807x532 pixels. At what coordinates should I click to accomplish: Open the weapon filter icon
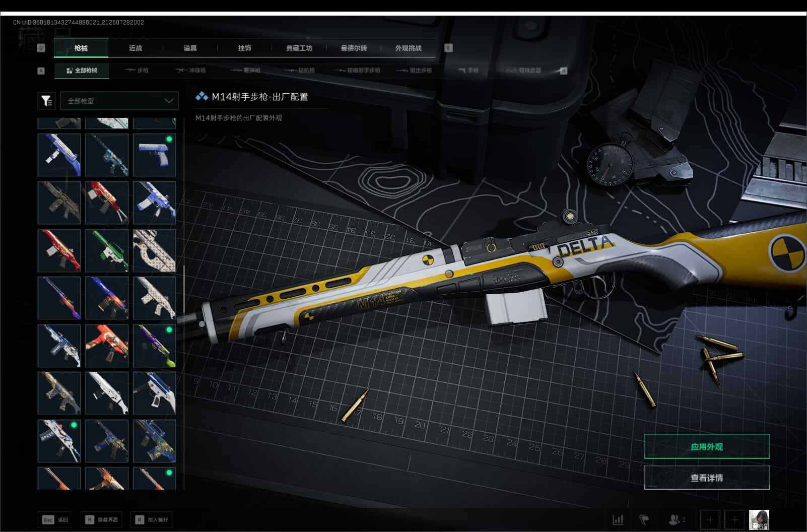point(46,101)
